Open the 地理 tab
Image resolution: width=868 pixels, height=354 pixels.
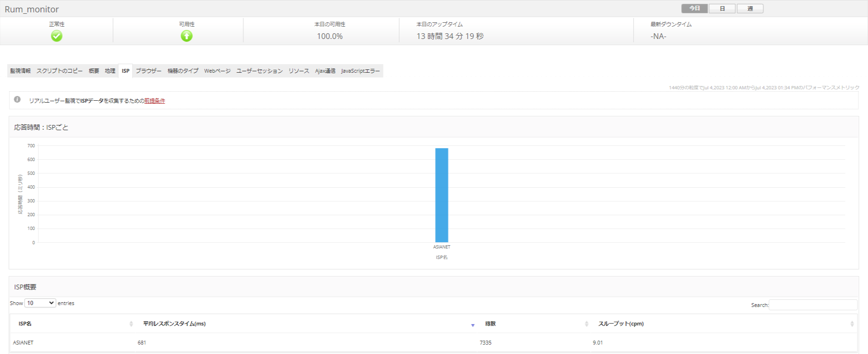pyautogui.click(x=110, y=71)
